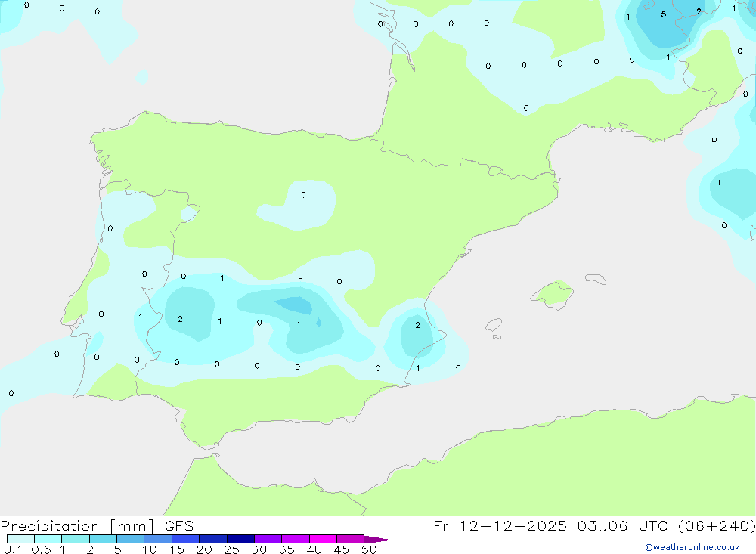
Task: Click the '15' legend scale label
Action: tap(176, 549)
